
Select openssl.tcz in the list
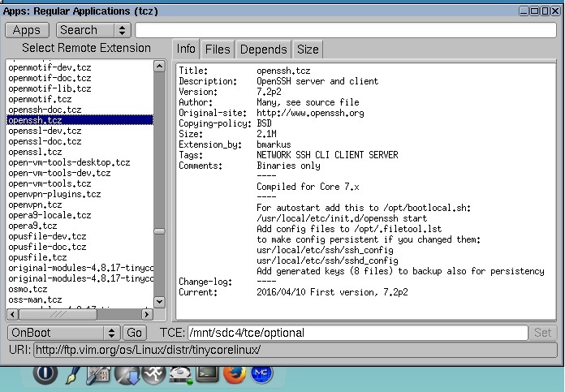pyautogui.click(x=80, y=152)
